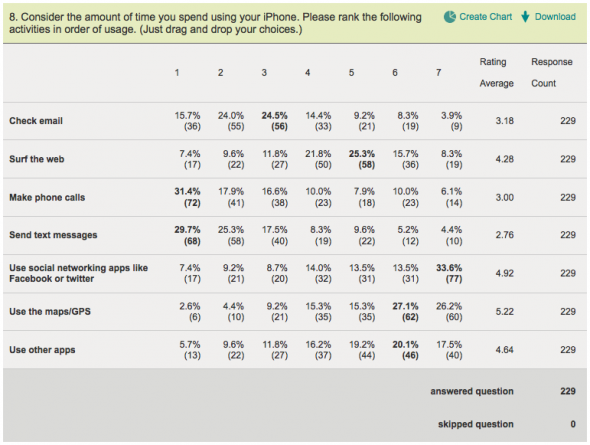The image size is (590, 445).
Task: Click the 2.76 rating average value
Action: pos(504,235)
